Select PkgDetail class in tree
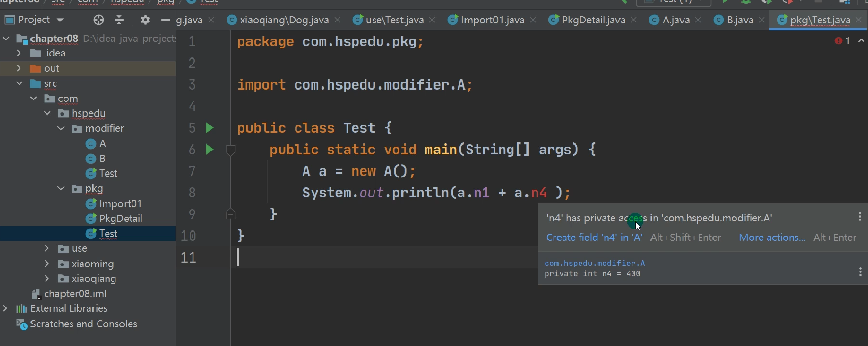Screen dimensions: 868x346 [x=120, y=218]
